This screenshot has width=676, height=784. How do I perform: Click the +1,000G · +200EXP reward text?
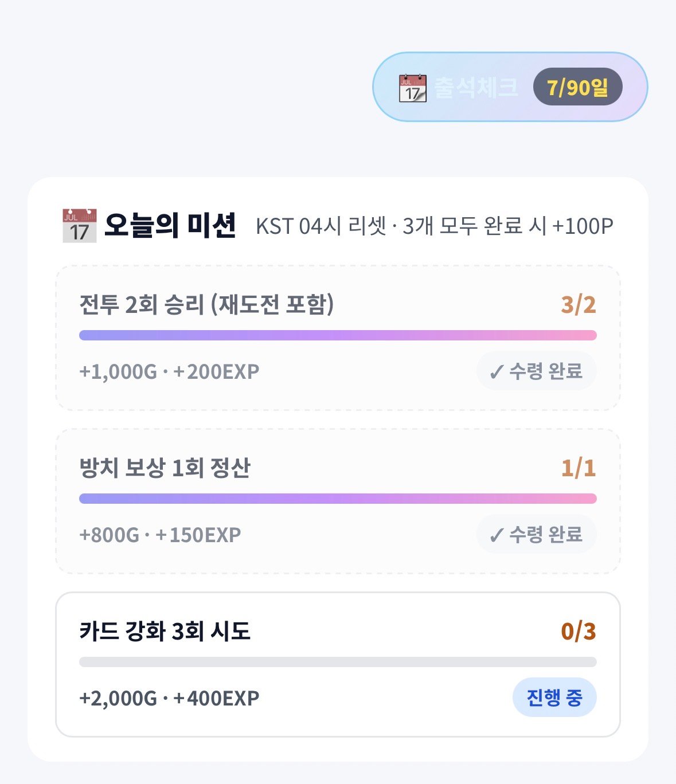[169, 372]
